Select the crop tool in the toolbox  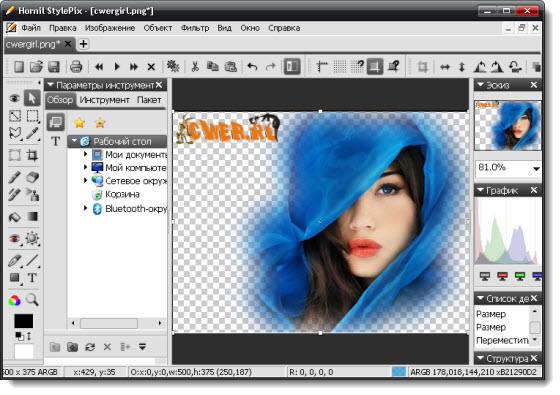point(32,155)
